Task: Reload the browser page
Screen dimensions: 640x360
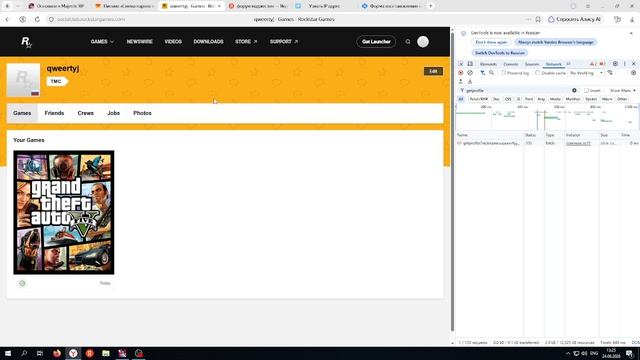Action: point(37,19)
